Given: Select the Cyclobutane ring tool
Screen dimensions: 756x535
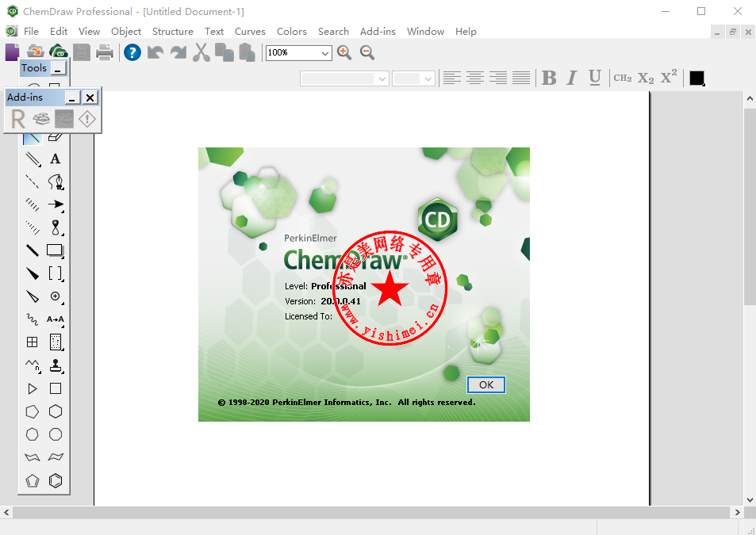Looking at the screenshot, I should pos(56,388).
